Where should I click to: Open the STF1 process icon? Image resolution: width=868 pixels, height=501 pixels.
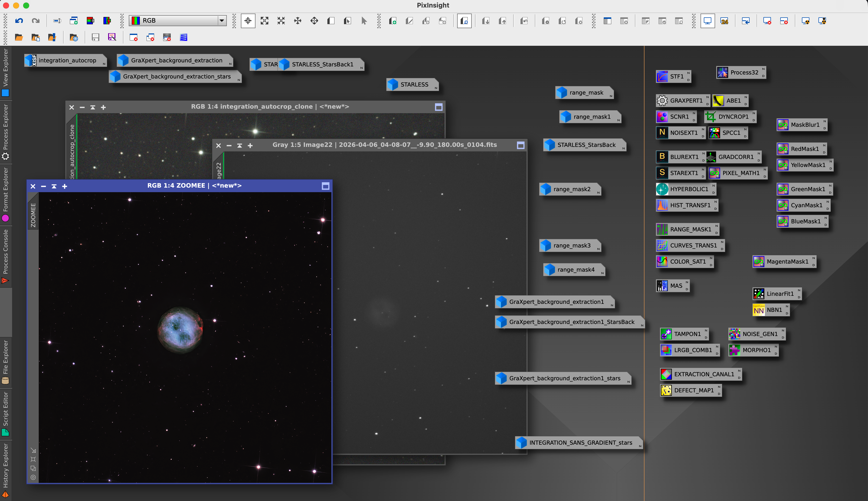tap(673, 76)
